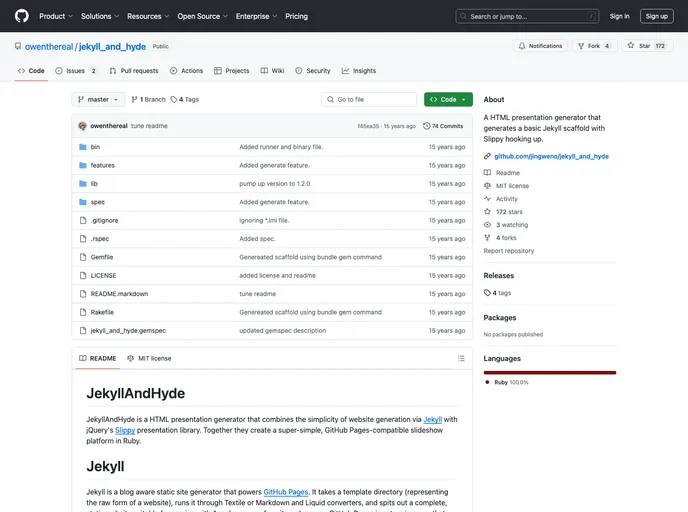Open the Rakefile file
The width and height of the screenshot is (688, 512).
click(x=102, y=312)
